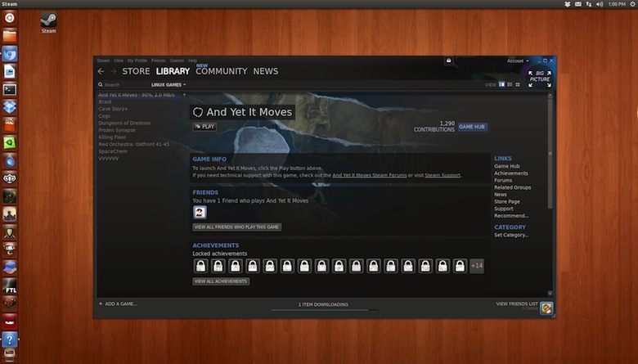Switch to list view layout
638x364 pixels.
coord(510,84)
